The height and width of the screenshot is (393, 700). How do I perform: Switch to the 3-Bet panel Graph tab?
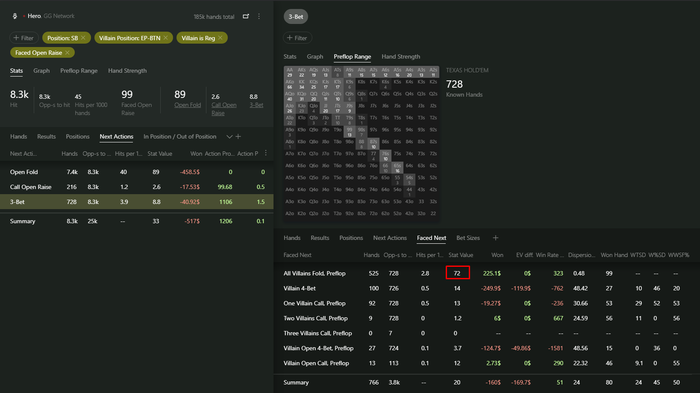tap(315, 57)
